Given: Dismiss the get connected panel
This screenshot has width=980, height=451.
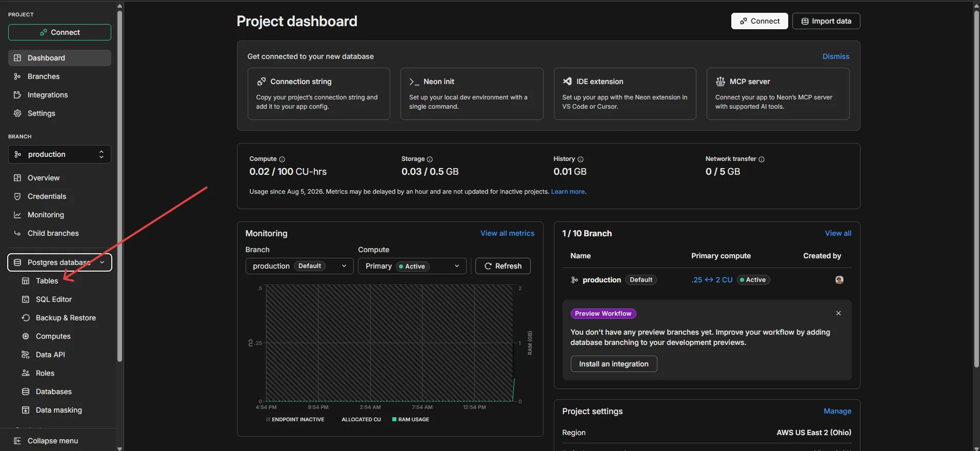Looking at the screenshot, I should pos(836,56).
